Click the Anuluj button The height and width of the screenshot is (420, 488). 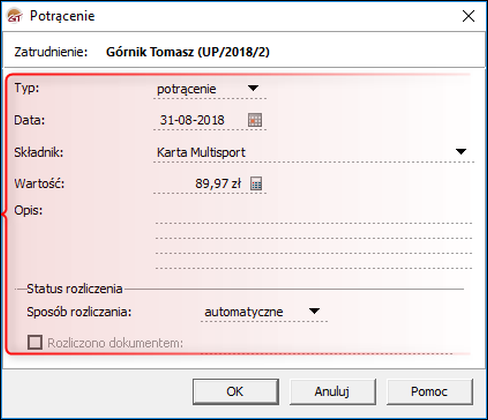332,392
